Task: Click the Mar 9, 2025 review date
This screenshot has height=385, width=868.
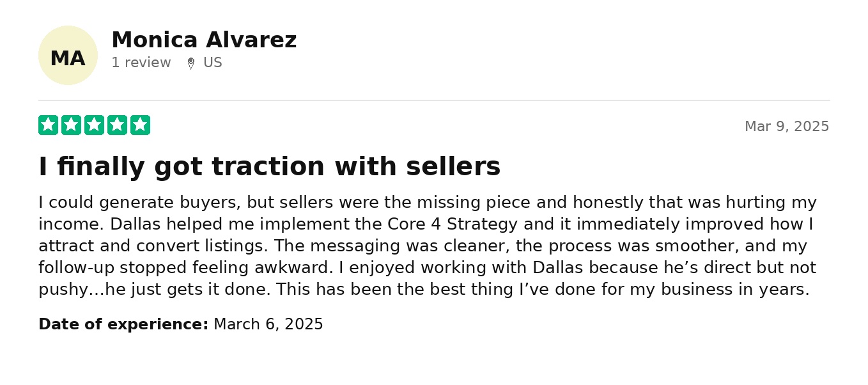Action: [786, 127]
